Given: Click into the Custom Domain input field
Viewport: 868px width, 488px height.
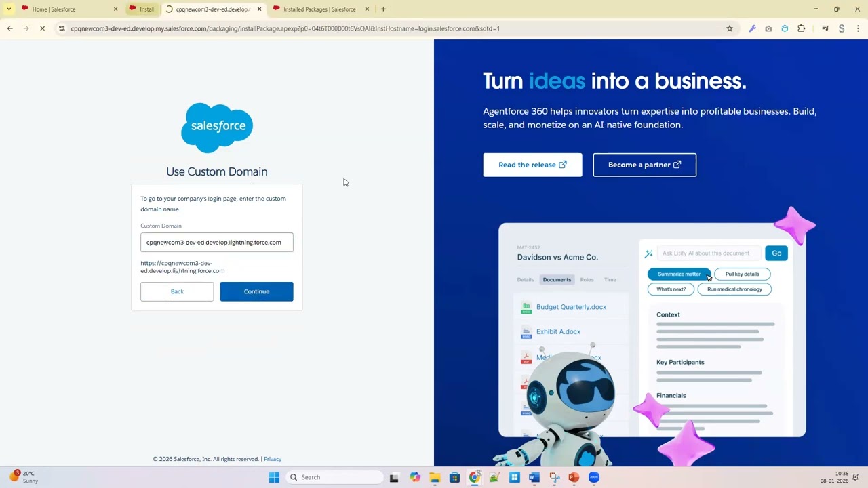Looking at the screenshot, I should click(217, 242).
